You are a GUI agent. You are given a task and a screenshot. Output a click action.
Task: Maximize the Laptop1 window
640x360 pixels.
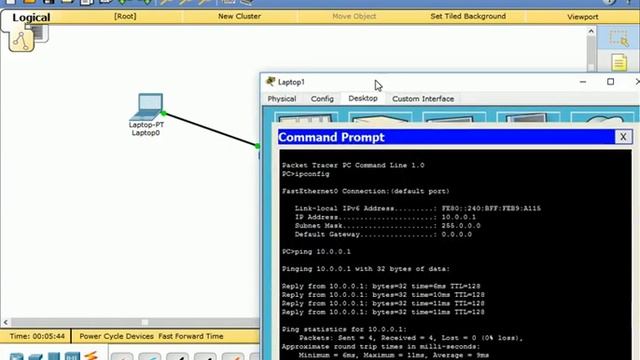pos(610,82)
